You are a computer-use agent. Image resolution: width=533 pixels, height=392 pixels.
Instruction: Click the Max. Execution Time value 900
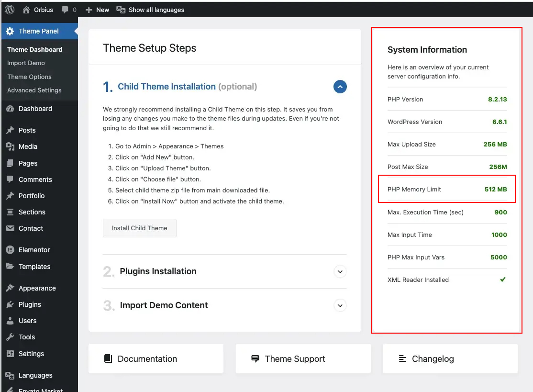[500, 212]
